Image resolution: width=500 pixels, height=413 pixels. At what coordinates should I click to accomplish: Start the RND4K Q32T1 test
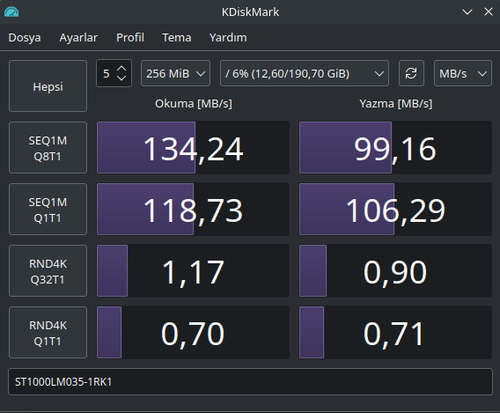coord(48,271)
